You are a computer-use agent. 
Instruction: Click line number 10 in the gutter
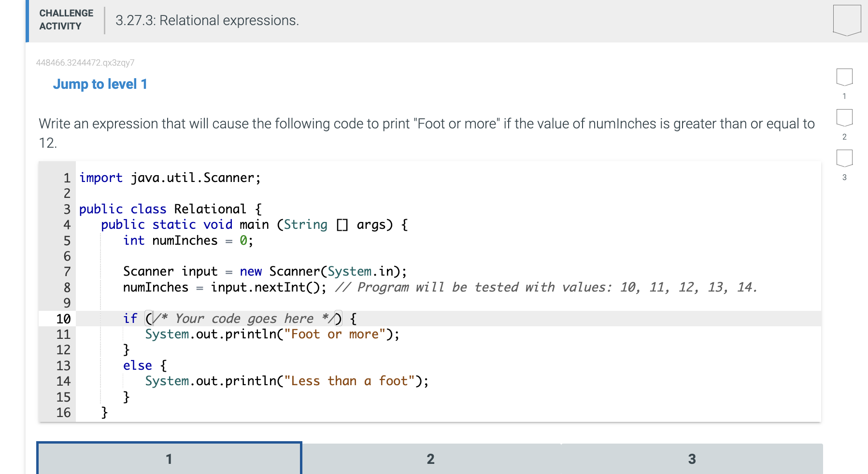point(63,319)
